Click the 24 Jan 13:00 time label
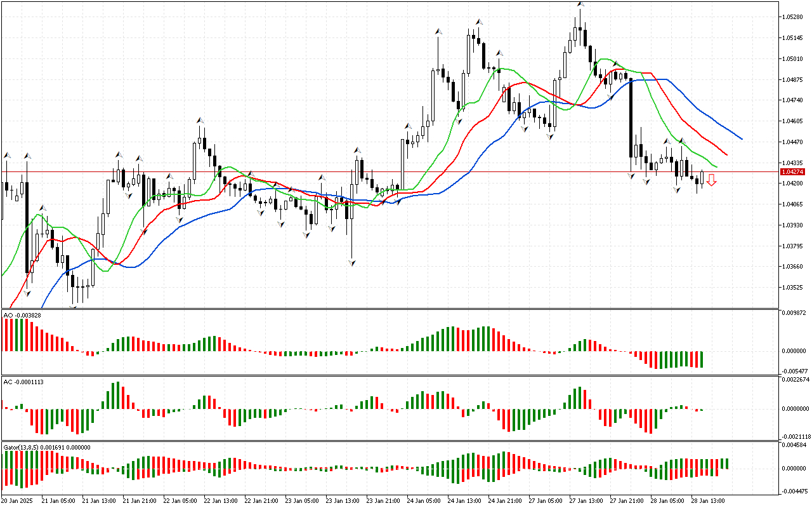The height and width of the screenshot is (508, 812). (x=464, y=500)
